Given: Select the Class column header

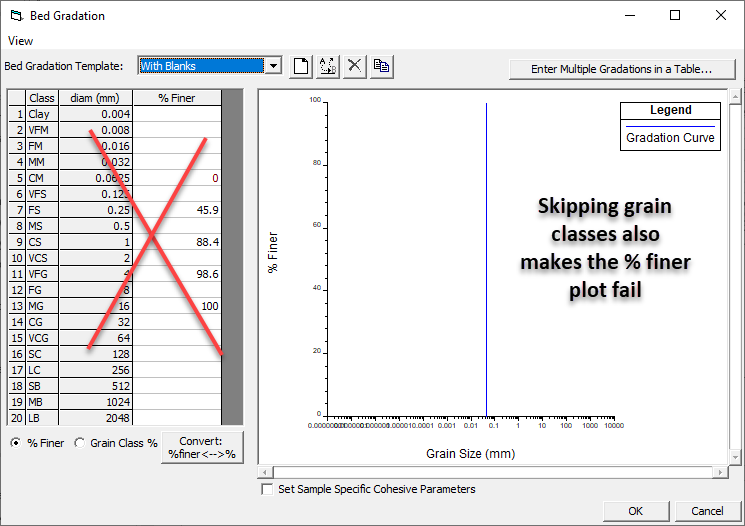Looking at the screenshot, I should 42,98.
